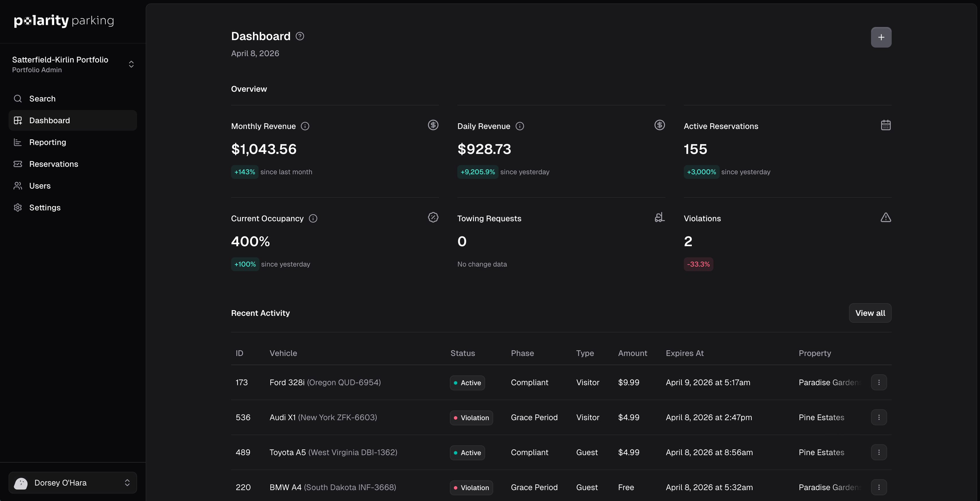Image resolution: width=980 pixels, height=501 pixels.
Task: Click Towing Requests tow icon
Action: pos(659,217)
